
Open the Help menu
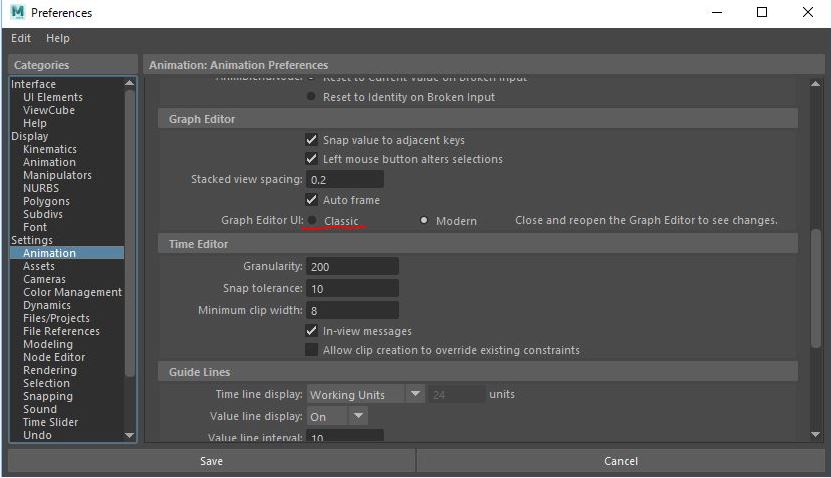58,38
